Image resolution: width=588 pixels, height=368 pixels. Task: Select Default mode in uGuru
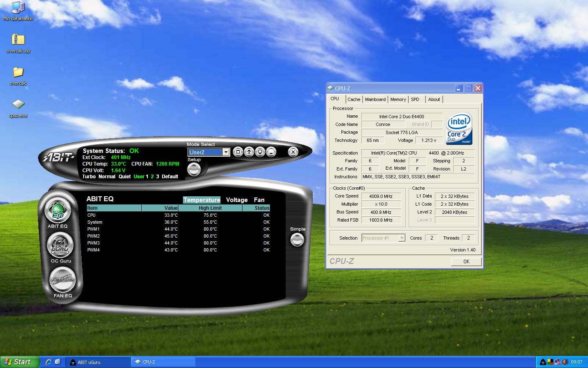pos(170,177)
